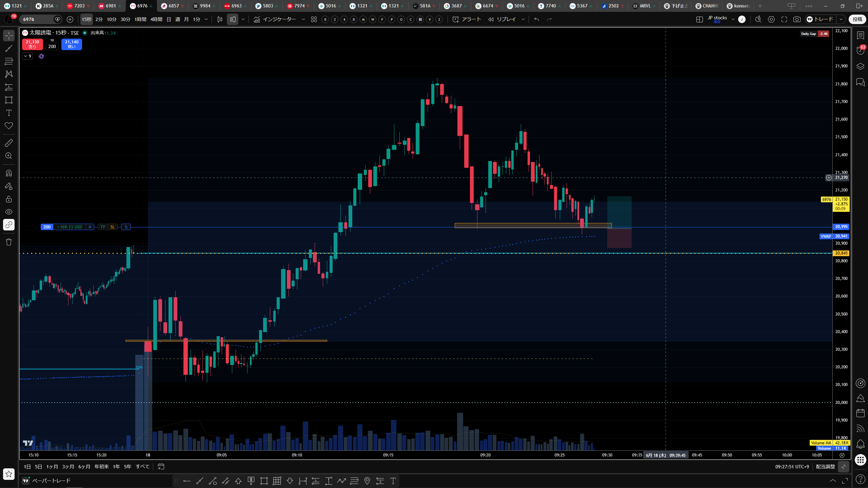Open the alerts bell in right sidebar
Viewport: 868px width, 488px height.
pos(860,444)
